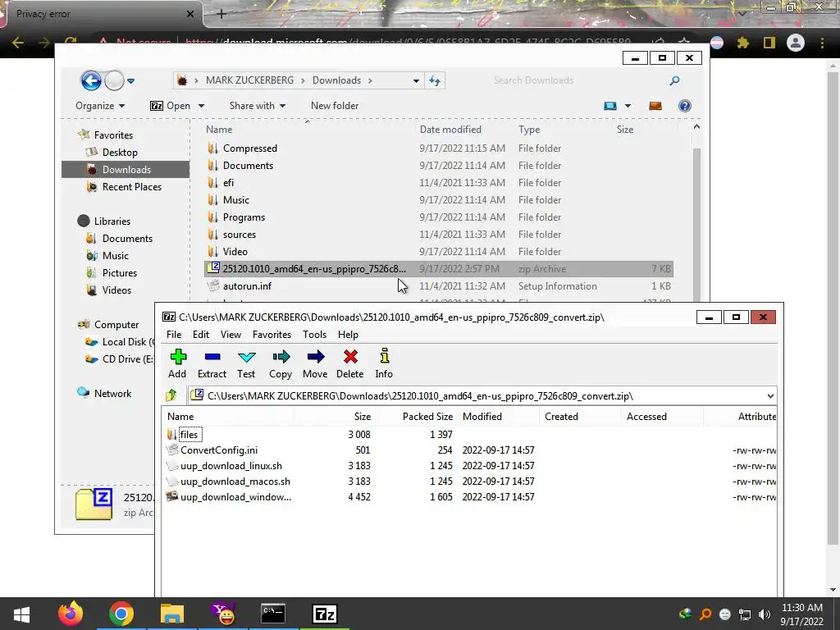Sort 7-Zip list by Modified column

pos(482,416)
